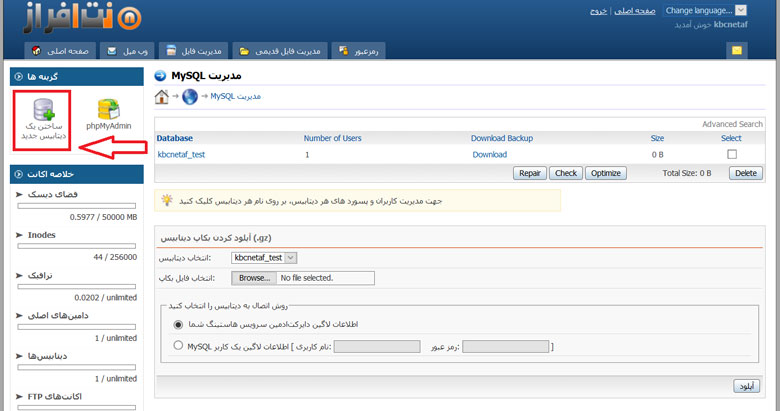Open the مدیریت فایل tab
The width and height of the screenshot is (780, 411).
click(194, 51)
